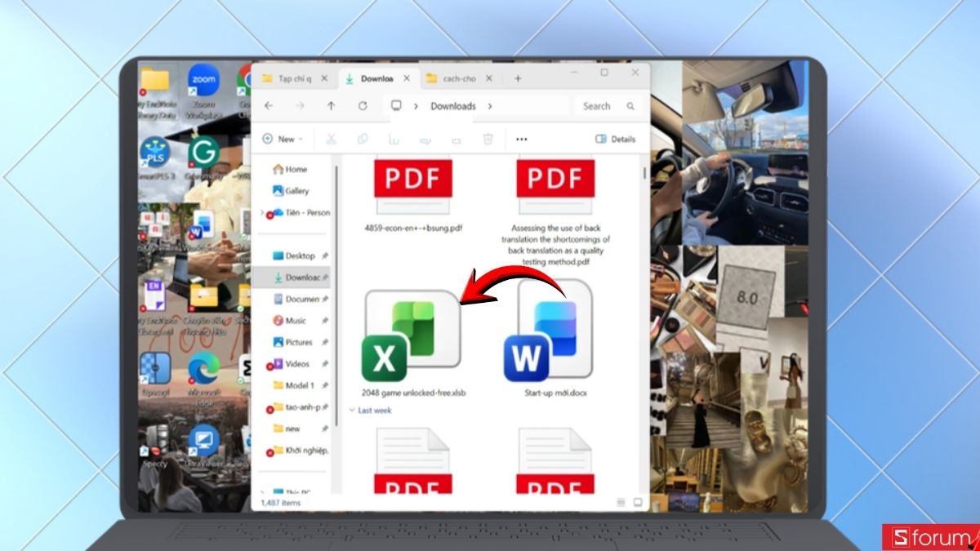Select Downloads in navigation pane
Screen dimensions: 980x551
click(292, 278)
